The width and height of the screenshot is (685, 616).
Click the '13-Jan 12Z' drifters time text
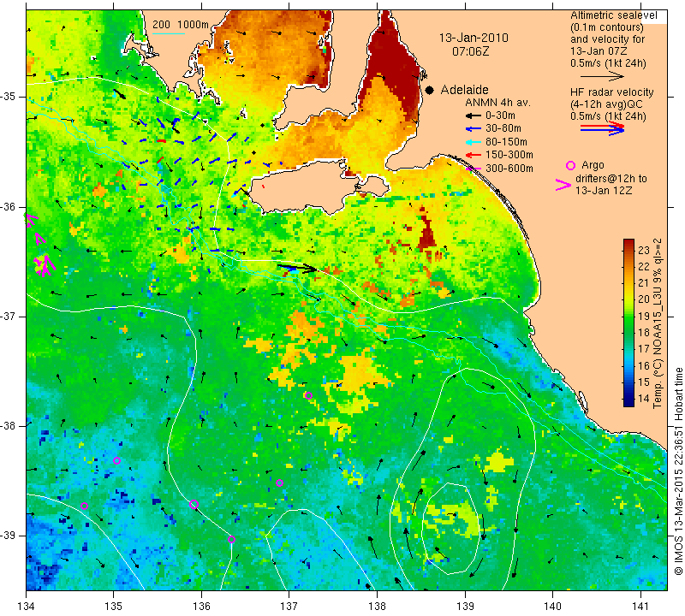[604, 190]
